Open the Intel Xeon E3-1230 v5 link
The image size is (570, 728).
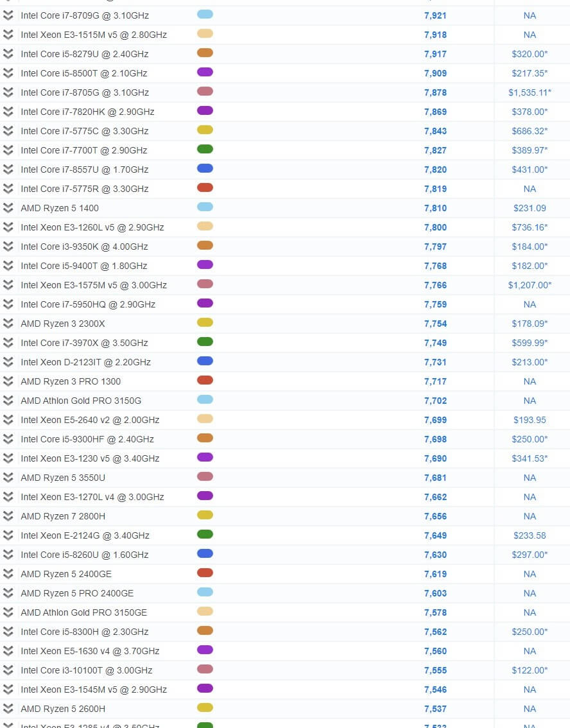point(90,459)
